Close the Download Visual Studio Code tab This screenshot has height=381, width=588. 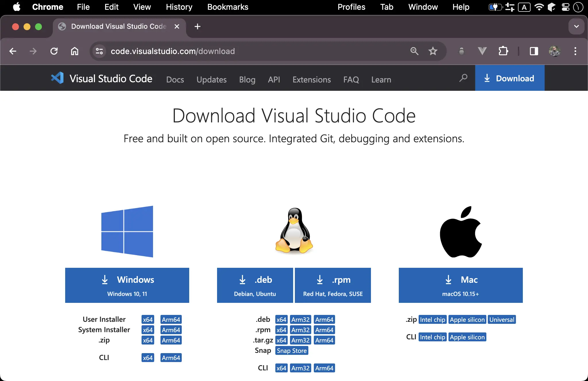pos(177,26)
